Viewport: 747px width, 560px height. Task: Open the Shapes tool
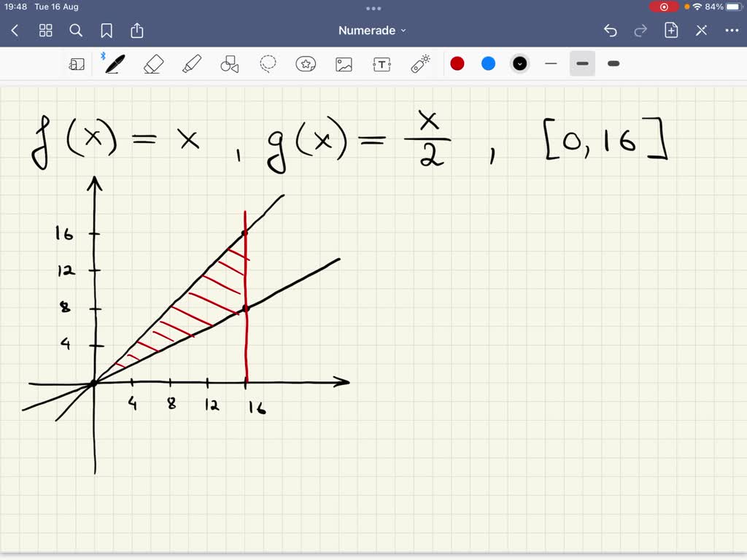229,63
